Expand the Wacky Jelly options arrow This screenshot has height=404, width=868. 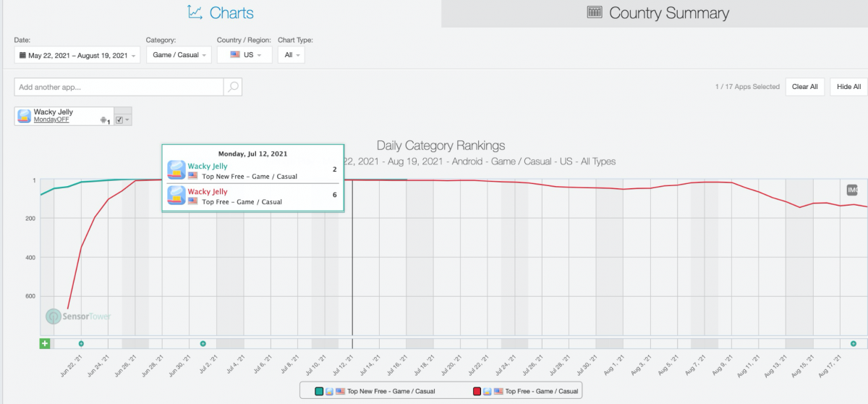point(127,119)
